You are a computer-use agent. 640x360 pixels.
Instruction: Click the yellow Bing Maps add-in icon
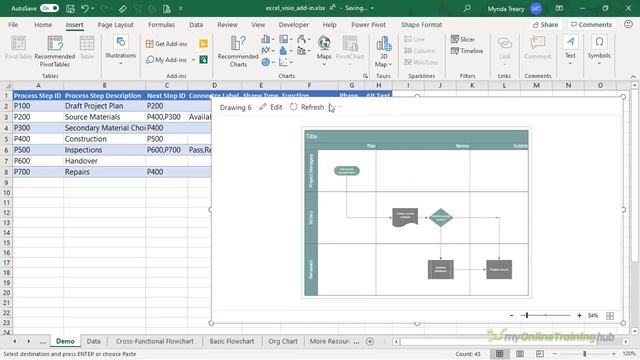click(203, 44)
